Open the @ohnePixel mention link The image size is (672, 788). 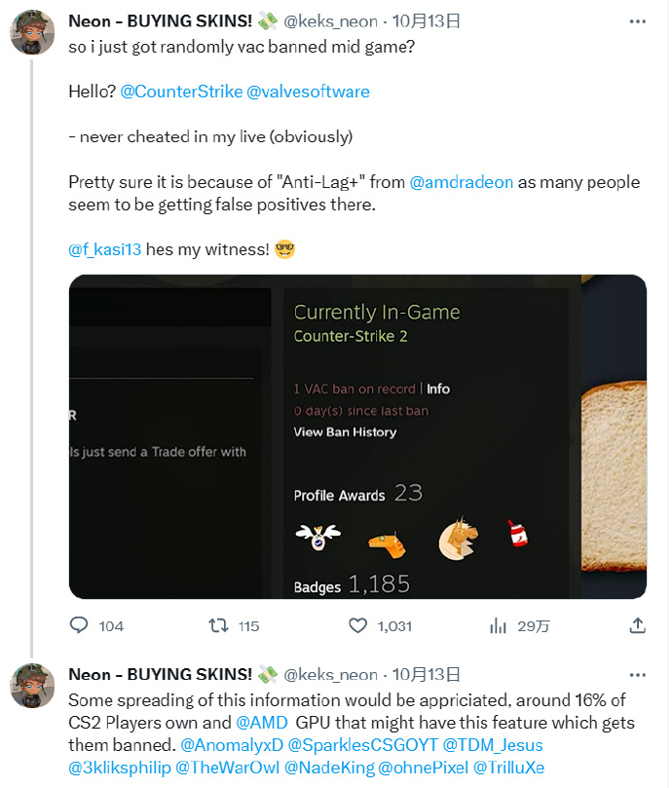pos(423,768)
